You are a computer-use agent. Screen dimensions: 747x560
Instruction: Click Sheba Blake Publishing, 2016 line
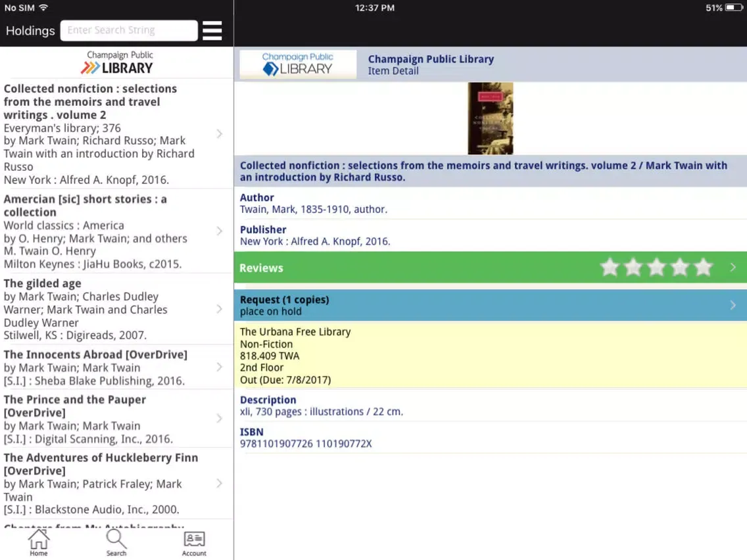pyautogui.click(x=94, y=381)
